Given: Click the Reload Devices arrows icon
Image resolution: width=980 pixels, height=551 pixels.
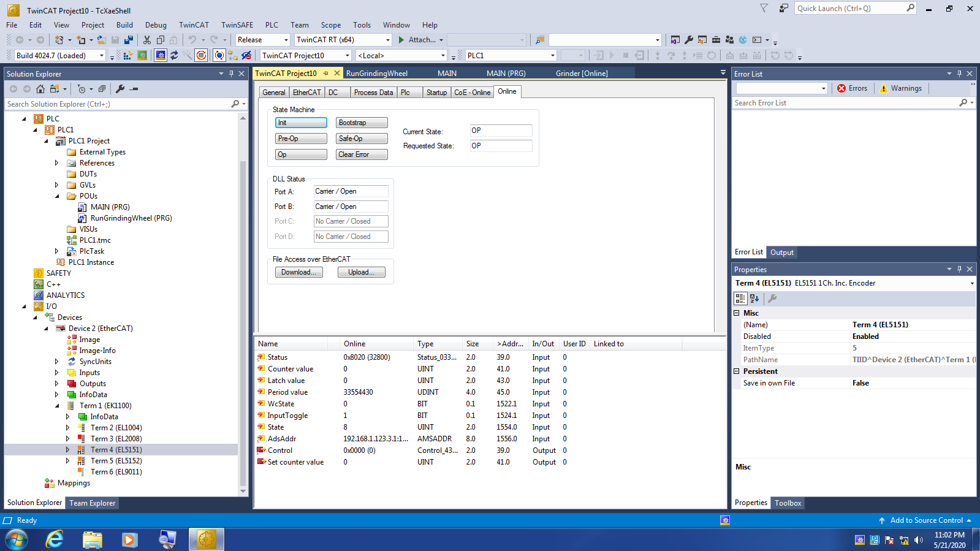Looking at the screenshot, I should 174,56.
